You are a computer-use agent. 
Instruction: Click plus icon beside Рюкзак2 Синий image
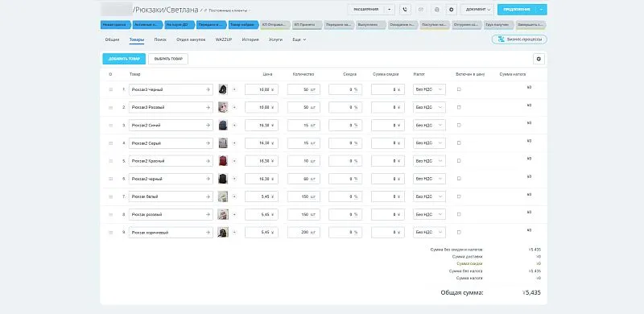point(234,125)
